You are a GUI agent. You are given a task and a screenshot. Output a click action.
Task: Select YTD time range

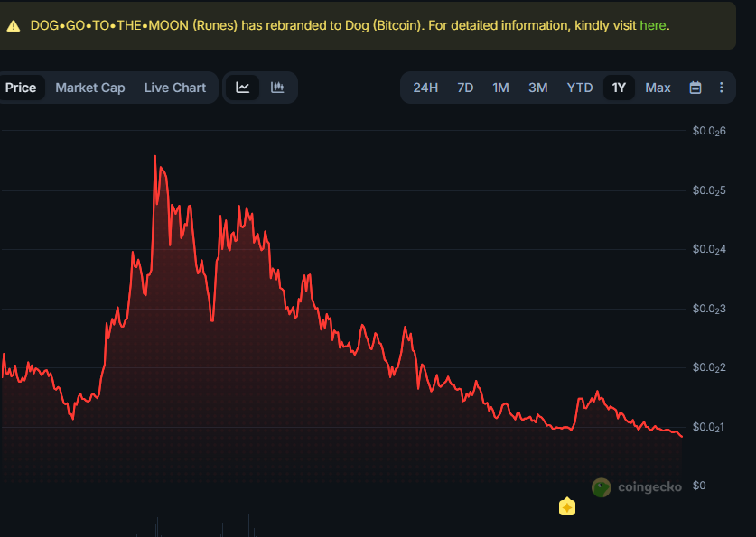(x=580, y=88)
